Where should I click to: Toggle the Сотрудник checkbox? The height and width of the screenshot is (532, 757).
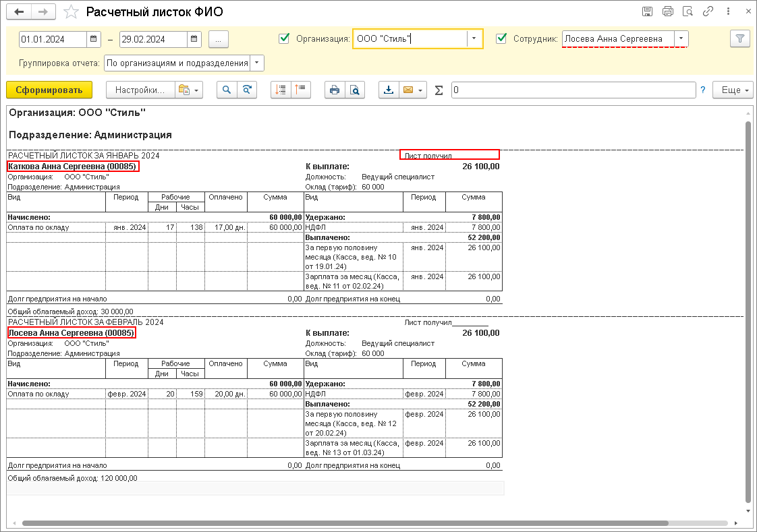[x=501, y=38]
